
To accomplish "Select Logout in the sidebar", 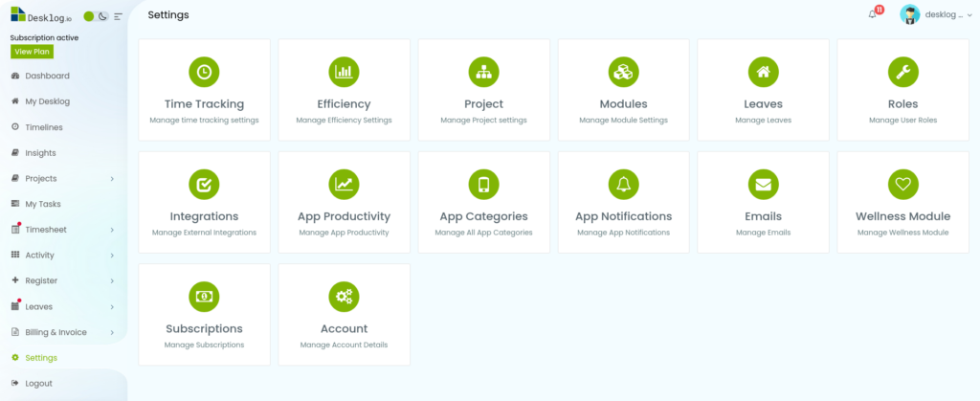I will (38, 384).
